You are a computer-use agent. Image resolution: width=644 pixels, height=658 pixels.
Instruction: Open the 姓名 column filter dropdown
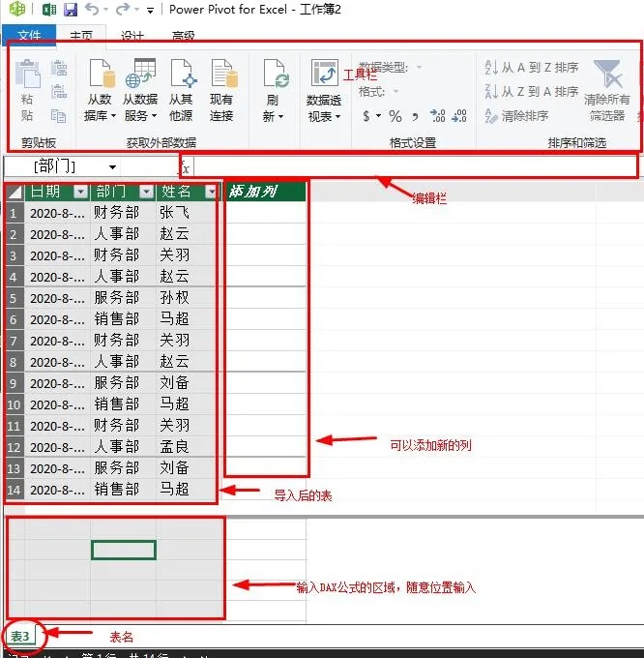pyautogui.click(x=212, y=192)
